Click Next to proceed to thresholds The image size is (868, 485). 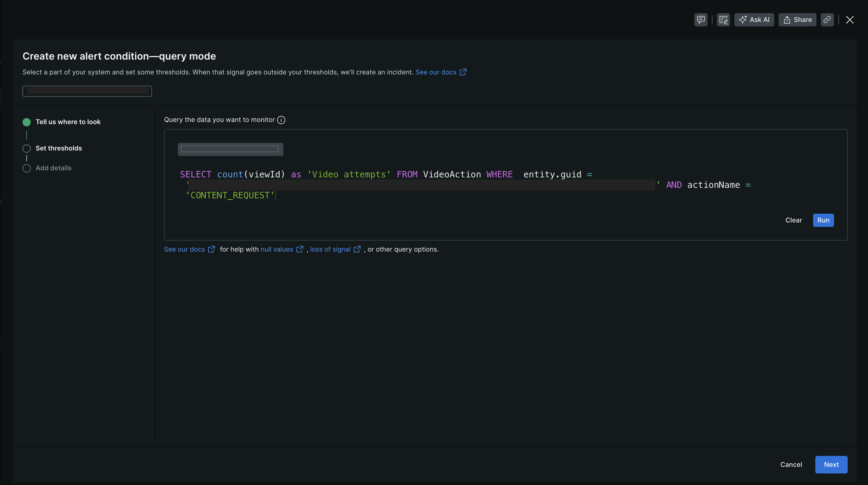(831, 464)
